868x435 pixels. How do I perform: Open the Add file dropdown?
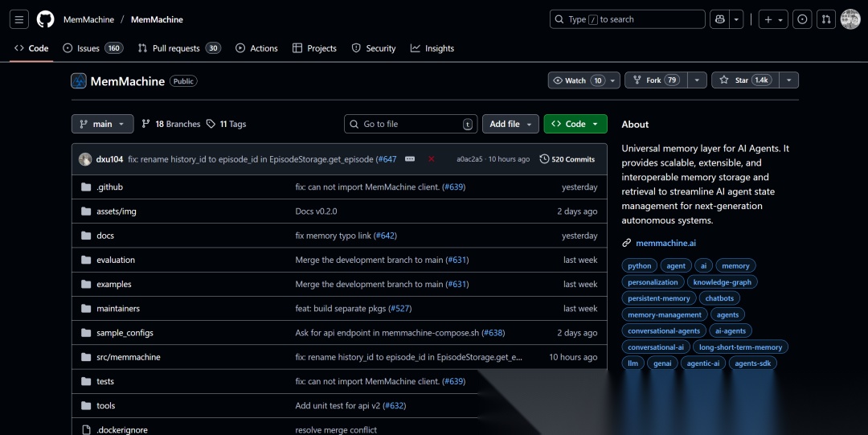[x=510, y=124]
